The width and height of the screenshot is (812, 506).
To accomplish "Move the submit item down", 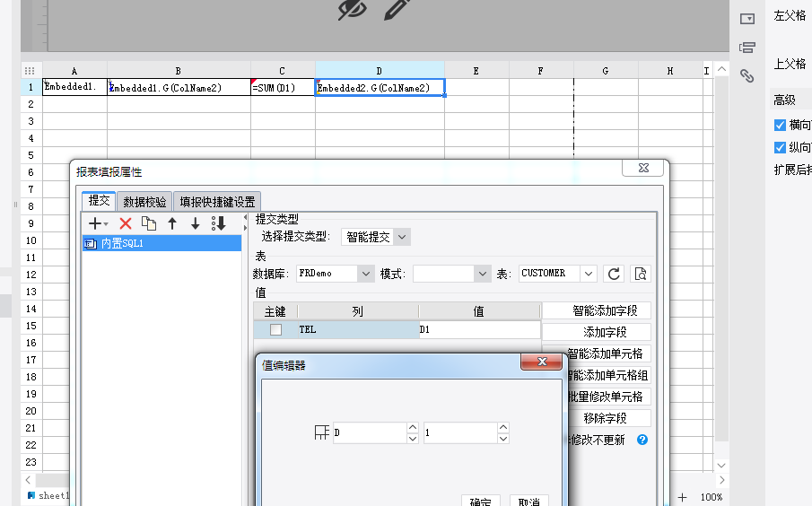I will (x=196, y=223).
